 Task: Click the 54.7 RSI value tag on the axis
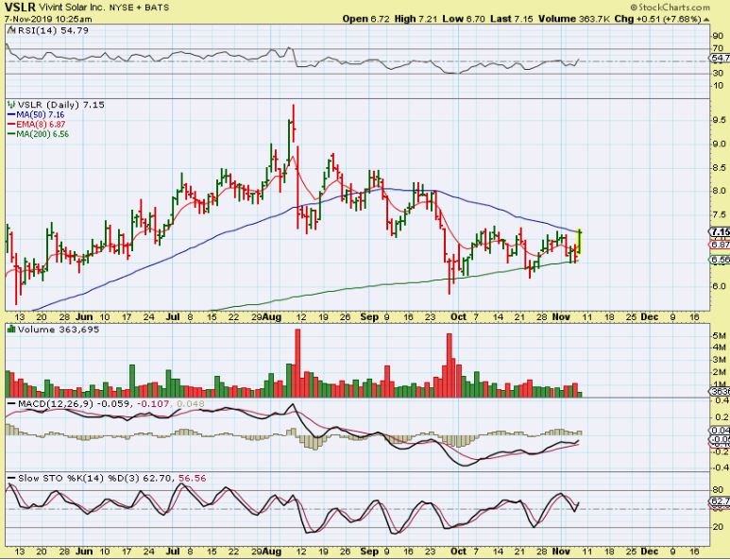coord(721,59)
